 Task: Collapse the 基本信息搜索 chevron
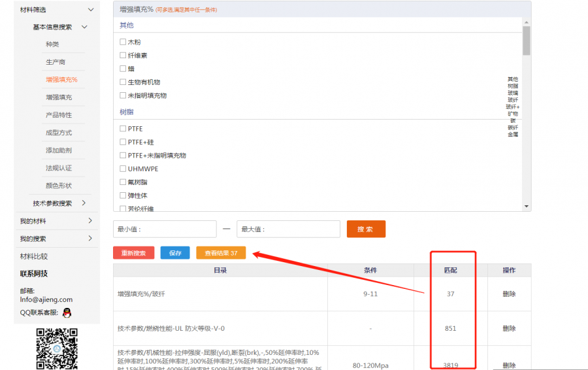(84, 27)
